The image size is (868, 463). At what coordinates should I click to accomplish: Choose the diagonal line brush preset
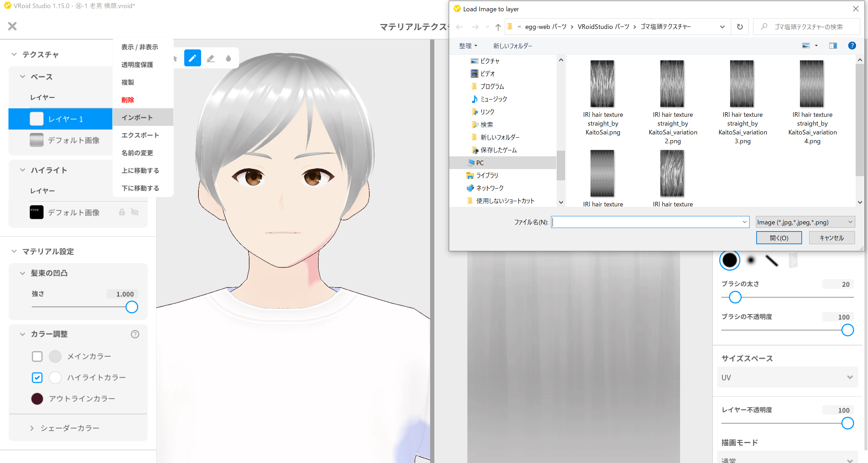[772, 261]
